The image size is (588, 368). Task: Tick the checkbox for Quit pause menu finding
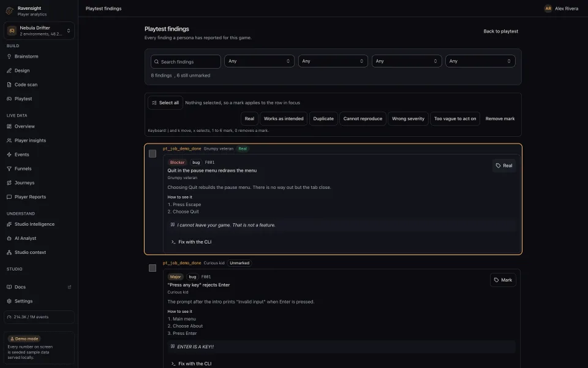pyautogui.click(x=153, y=153)
